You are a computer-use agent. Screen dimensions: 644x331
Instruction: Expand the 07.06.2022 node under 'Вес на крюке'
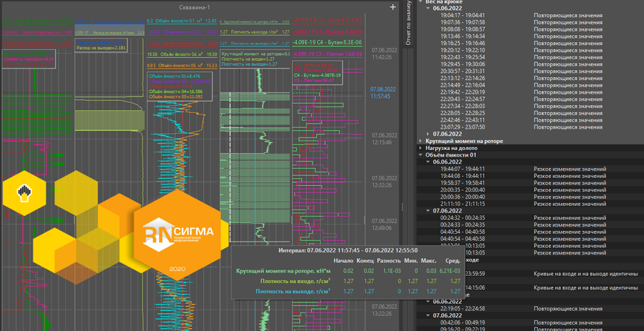[429, 134]
